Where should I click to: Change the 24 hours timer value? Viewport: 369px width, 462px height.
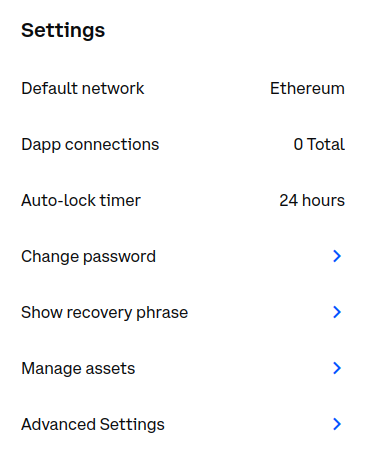click(x=312, y=201)
